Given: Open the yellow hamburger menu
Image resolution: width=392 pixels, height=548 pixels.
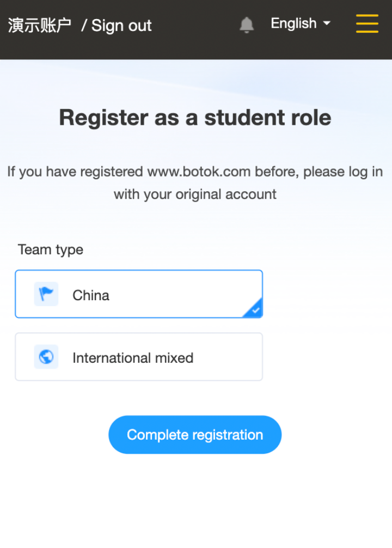Looking at the screenshot, I should tap(367, 23).
